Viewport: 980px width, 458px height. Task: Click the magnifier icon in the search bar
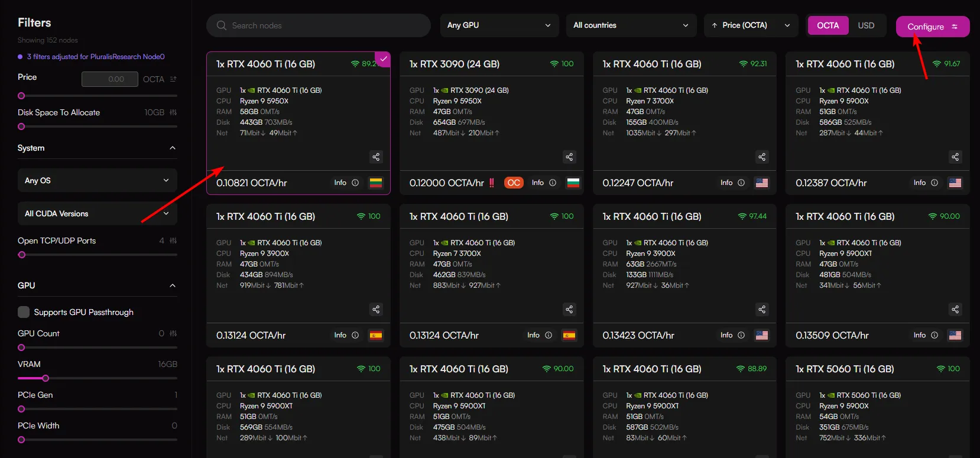click(x=222, y=25)
